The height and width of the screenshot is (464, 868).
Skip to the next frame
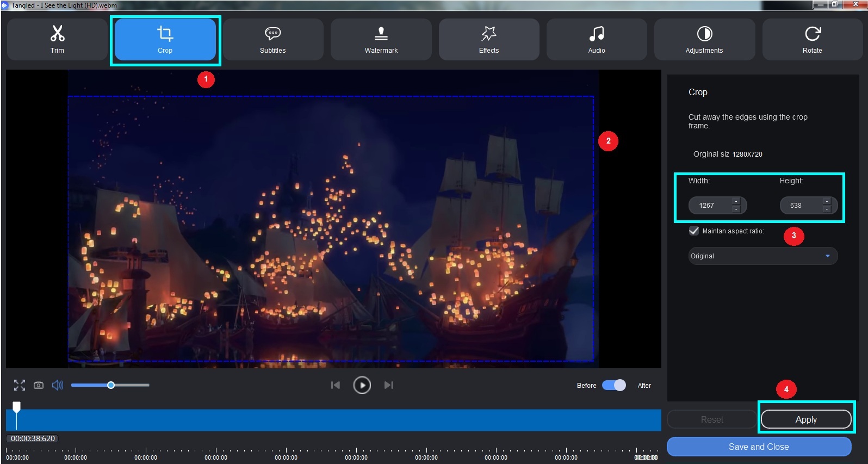pyautogui.click(x=388, y=385)
